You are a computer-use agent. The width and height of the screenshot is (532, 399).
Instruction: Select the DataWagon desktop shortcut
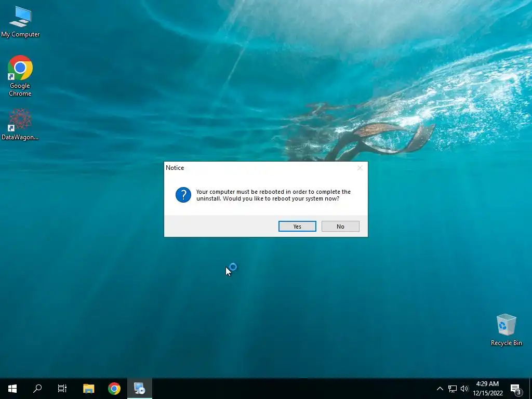(20, 124)
